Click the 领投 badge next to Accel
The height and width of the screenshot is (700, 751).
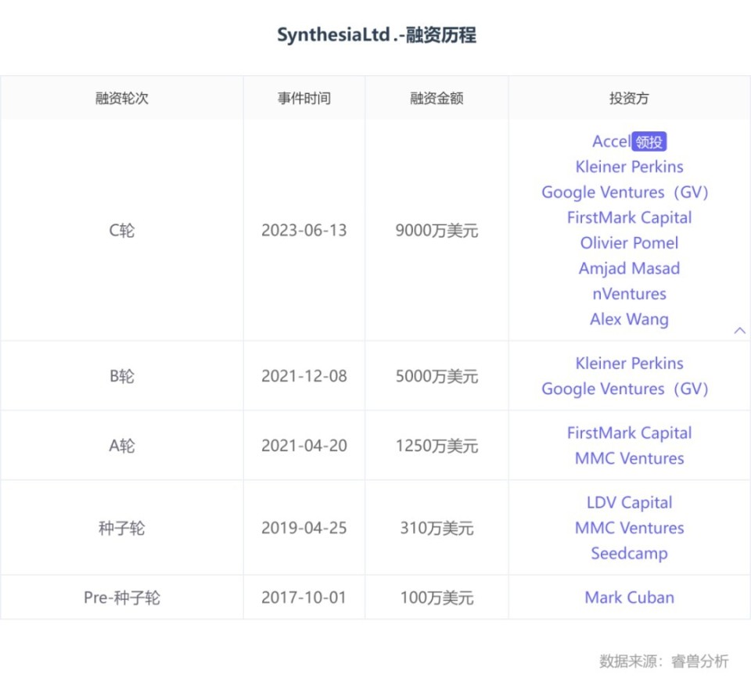649,142
